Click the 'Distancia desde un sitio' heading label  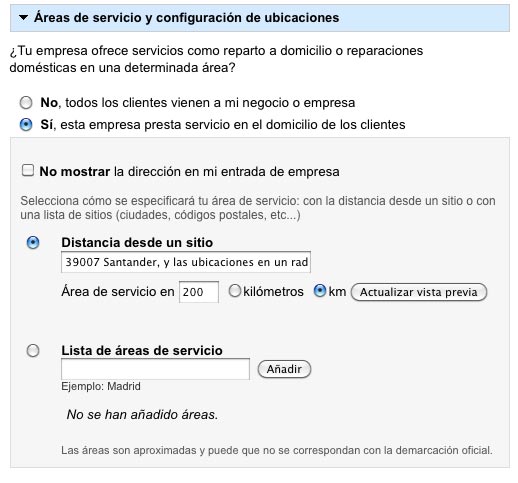pyautogui.click(x=137, y=242)
